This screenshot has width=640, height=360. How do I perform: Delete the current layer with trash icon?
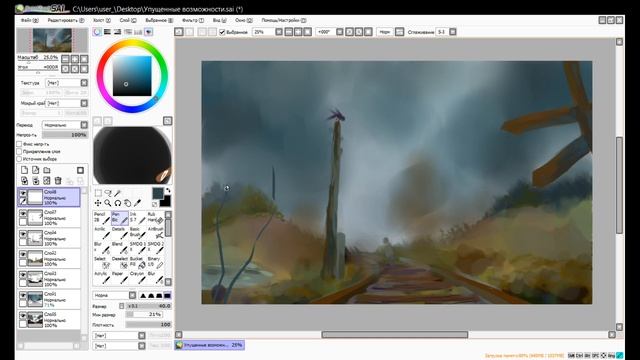pyautogui.click(x=58, y=180)
